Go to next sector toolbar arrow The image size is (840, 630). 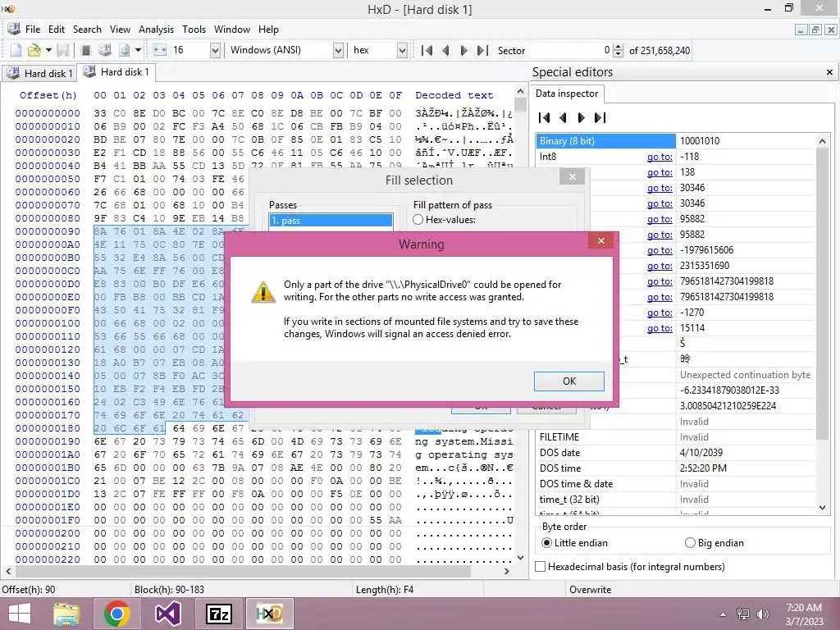464,50
